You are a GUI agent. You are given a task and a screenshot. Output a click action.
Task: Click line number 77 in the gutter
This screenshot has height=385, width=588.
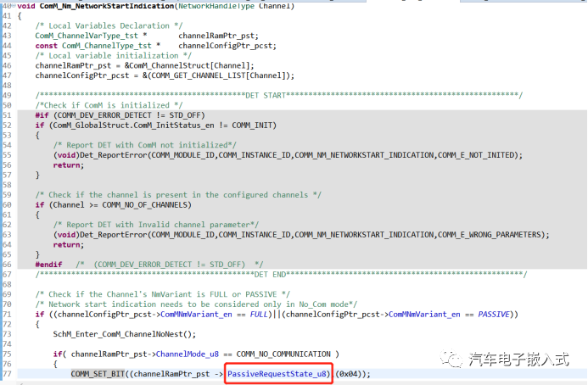pos(8,373)
